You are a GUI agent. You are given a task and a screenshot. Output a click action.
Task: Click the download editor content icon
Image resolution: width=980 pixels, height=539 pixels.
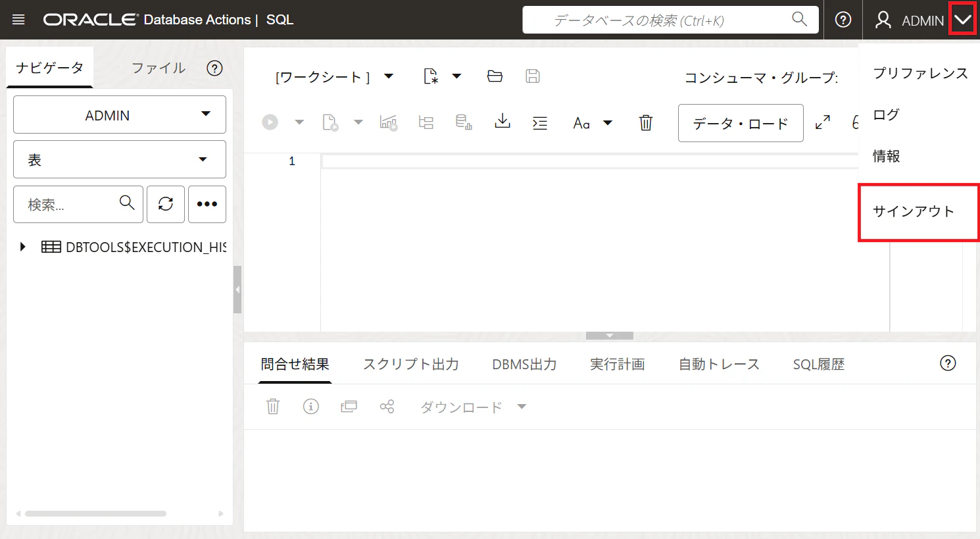502,121
